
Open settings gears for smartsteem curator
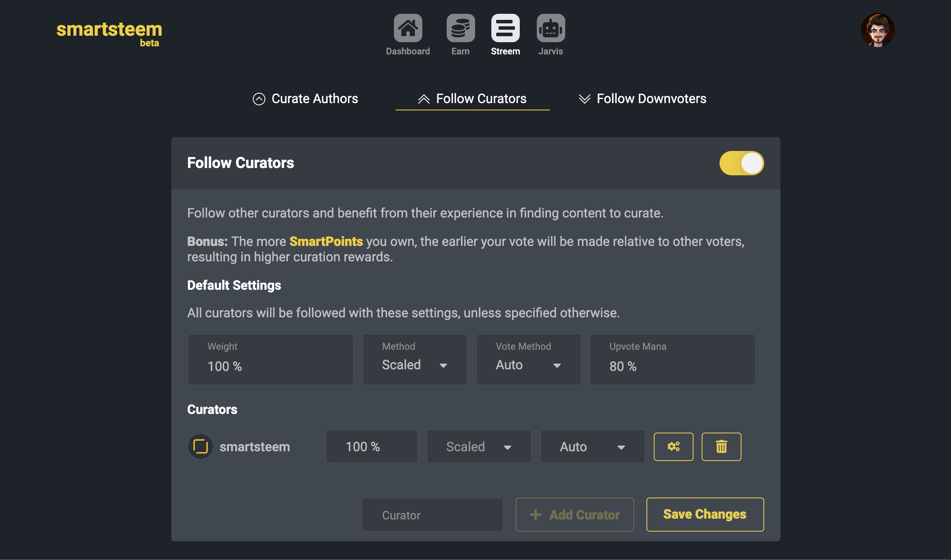click(673, 446)
